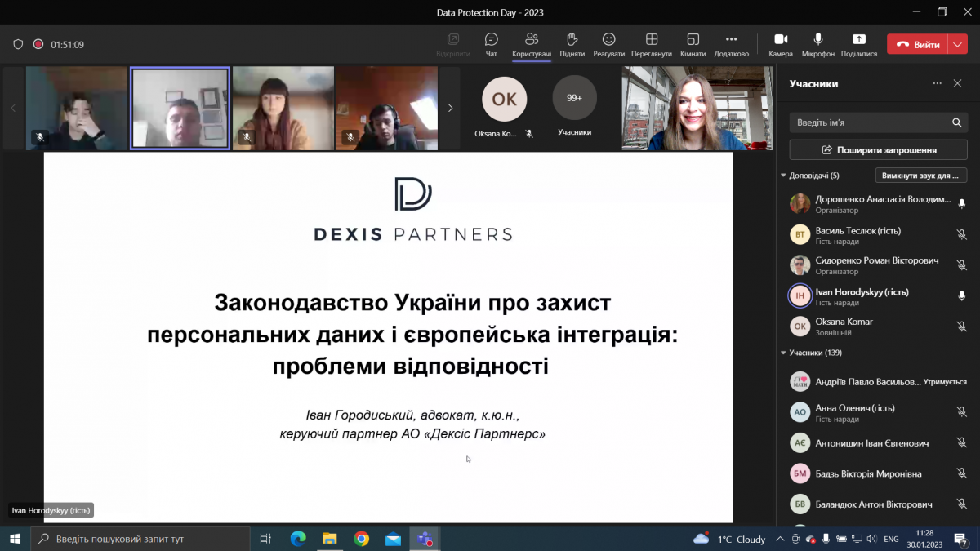
Task: Leave the meeting with the Вийти button
Action: coord(917,45)
